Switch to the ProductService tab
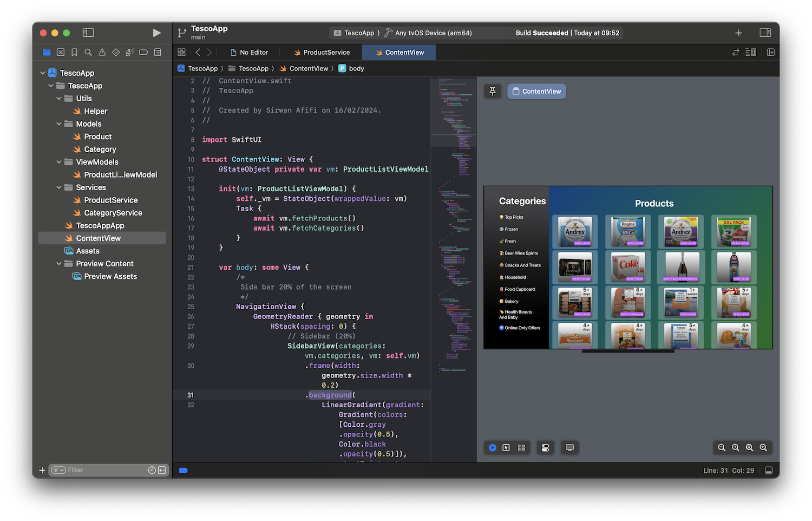Image resolution: width=812 pixels, height=521 pixels. 322,53
